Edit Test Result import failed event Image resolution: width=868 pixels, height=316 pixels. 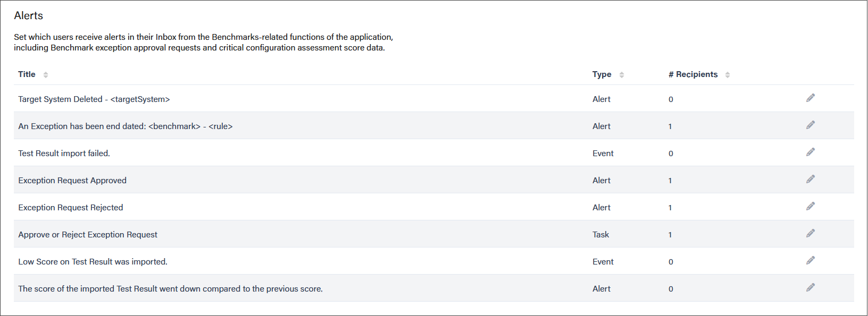tap(810, 152)
